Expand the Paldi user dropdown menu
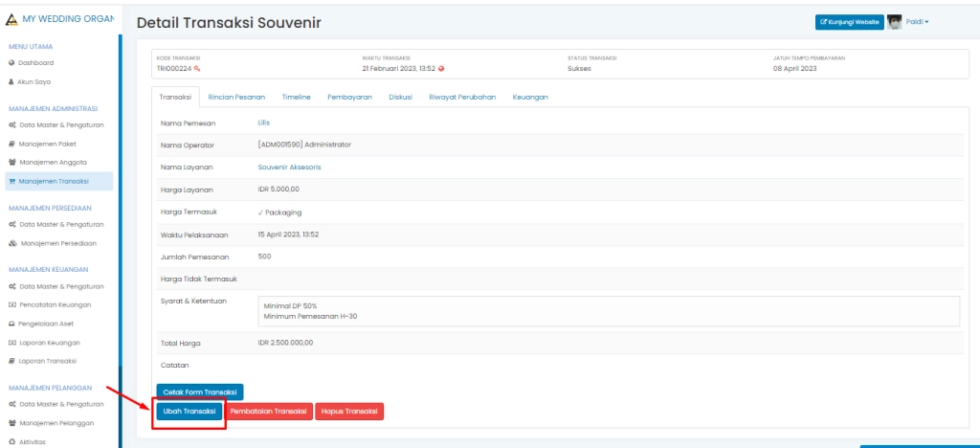 tap(918, 22)
